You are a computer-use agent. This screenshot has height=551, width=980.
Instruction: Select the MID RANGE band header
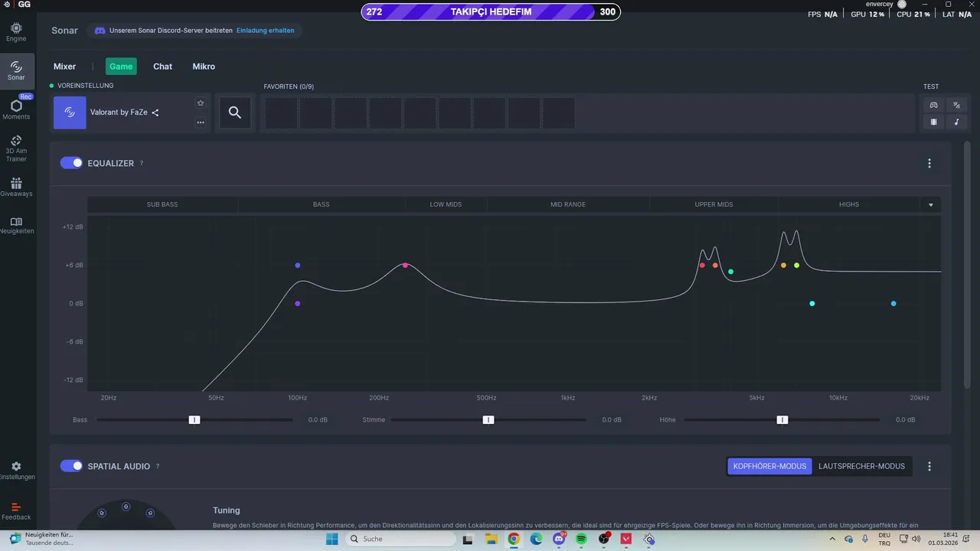pyautogui.click(x=568, y=204)
